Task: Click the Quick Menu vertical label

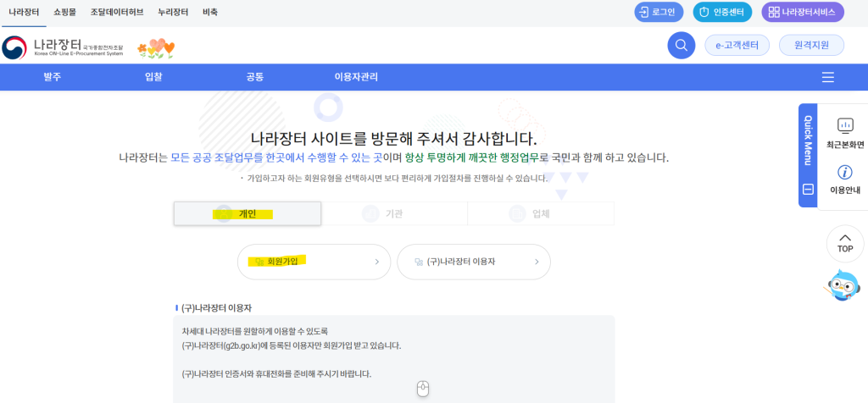Action: (x=807, y=141)
